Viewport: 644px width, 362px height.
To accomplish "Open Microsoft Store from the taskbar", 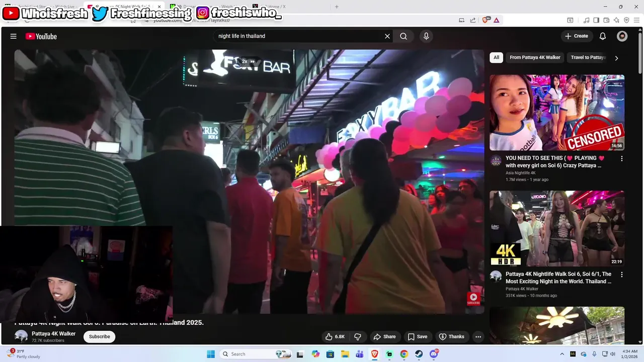I will [x=331, y=354].
